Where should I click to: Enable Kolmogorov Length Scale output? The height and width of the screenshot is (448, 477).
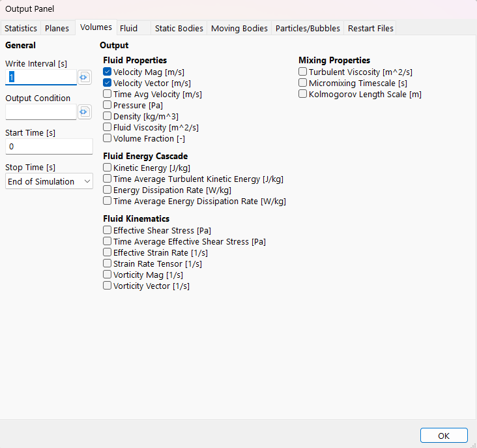303,95
